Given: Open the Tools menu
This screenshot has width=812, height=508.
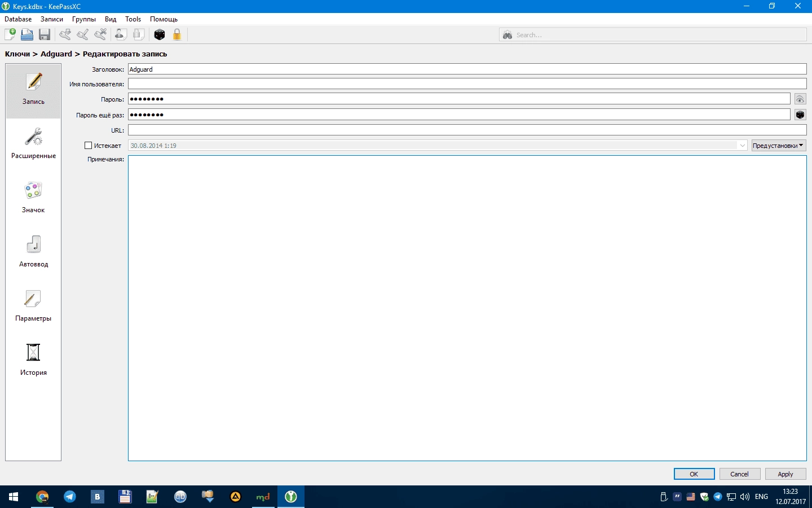Looking at the screenshot, I should tap(133, 19).
